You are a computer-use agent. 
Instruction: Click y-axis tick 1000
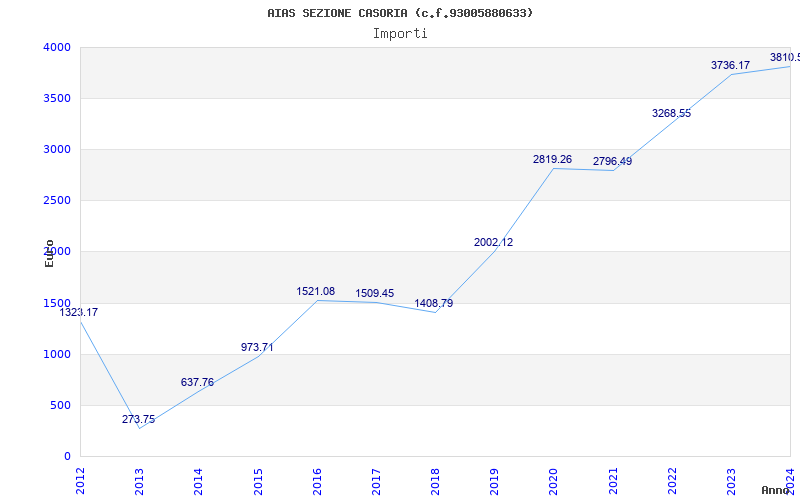pyautogui.click(x=57, y=355)
